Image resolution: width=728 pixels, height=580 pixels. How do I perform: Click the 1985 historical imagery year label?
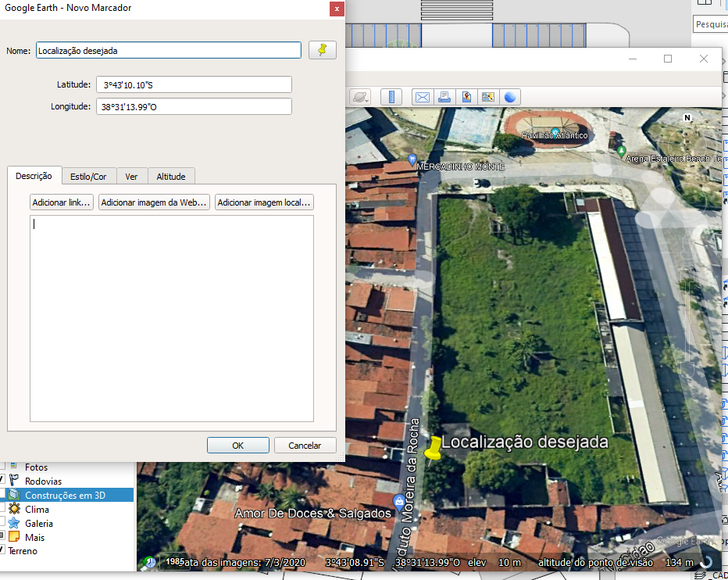[x=175, y=561]
